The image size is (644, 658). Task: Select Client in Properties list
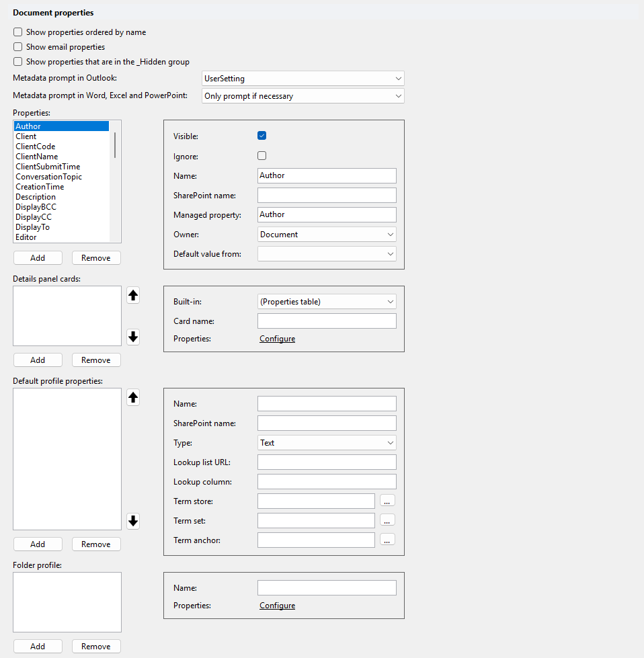point(61,136)
